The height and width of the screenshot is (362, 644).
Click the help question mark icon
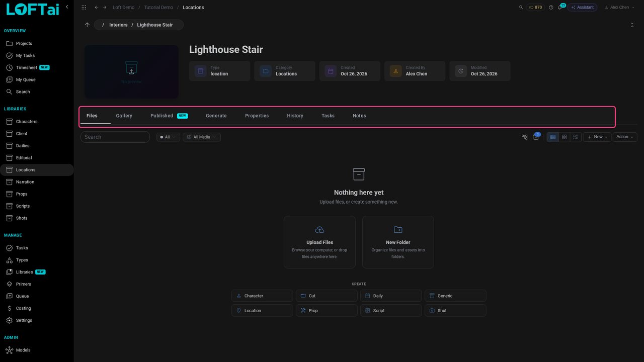point(551,8)
